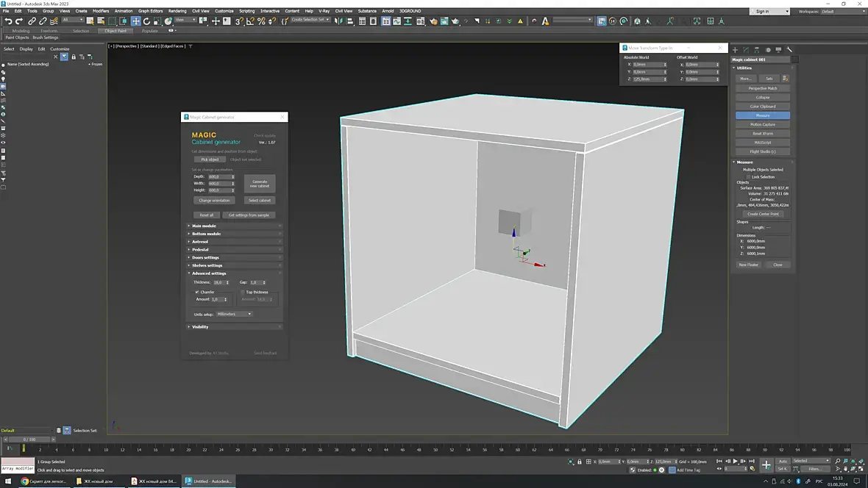Select the Rotate tool in toolbar
This screenshot has width=868, height=488.
(x=146, y=21)
